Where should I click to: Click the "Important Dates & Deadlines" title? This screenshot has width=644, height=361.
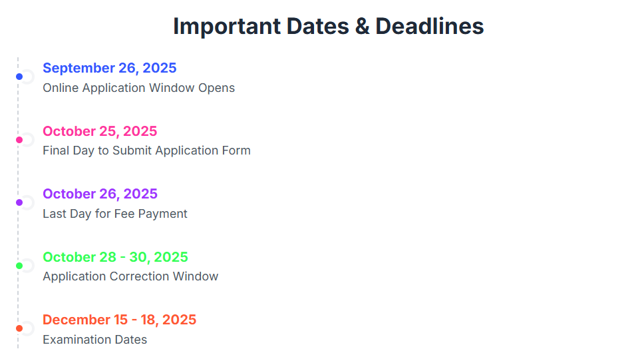(328, 27)
